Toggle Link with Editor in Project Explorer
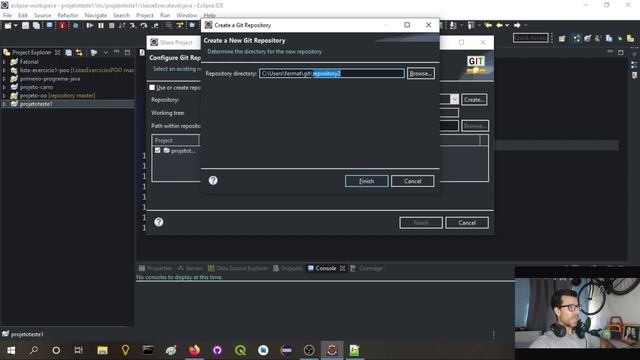Screen dimensions: 640x360 pos(79,53)
